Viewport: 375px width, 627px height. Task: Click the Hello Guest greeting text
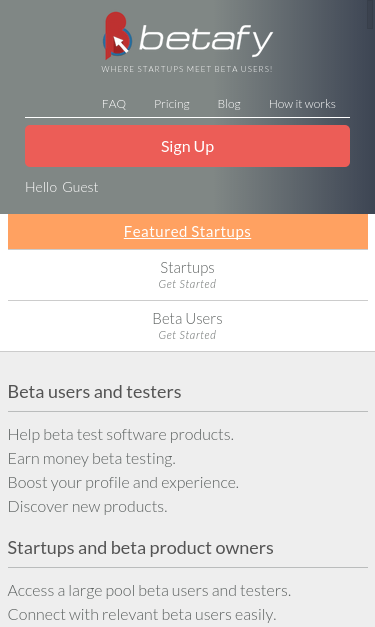pyautogui.click(x=62, y=187)
